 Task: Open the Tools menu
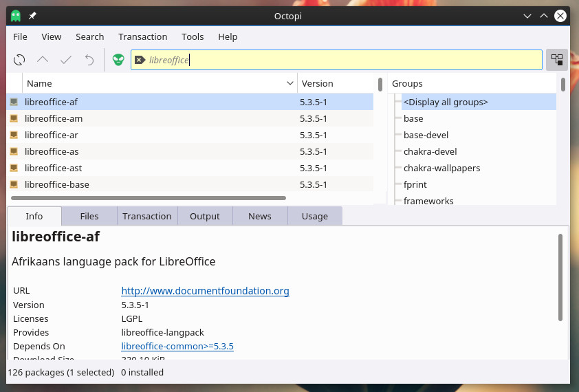tap(193, 36)
